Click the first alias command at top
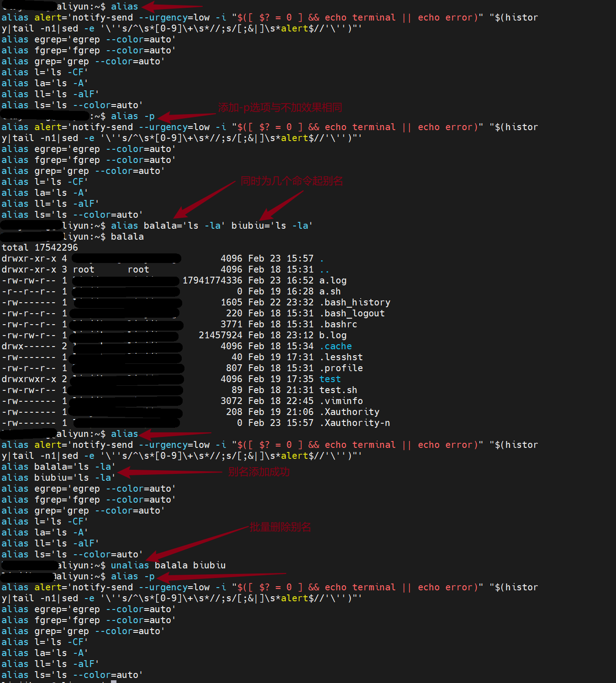 coord(125,6)
